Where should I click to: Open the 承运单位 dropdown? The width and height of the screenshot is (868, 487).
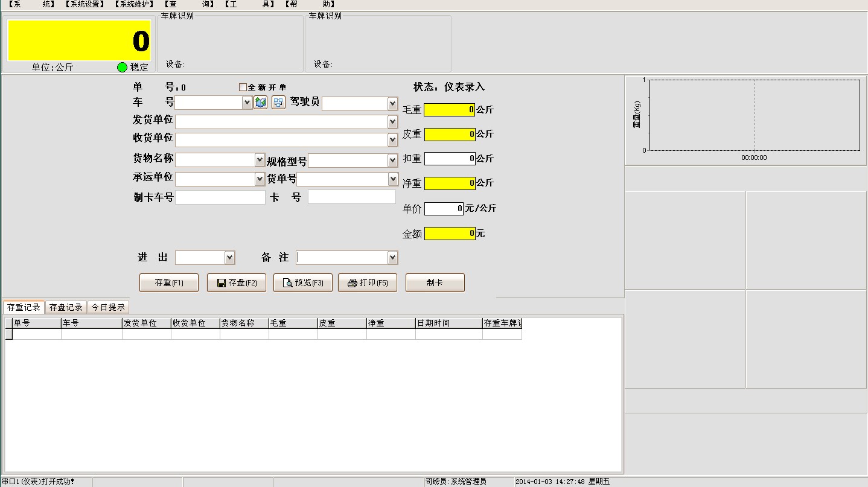pyautogui.click(x=260, y=179)
